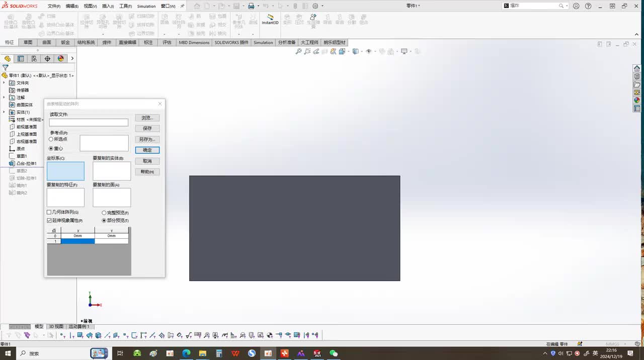
Task: Click the 要复制的实体 selection box
Action: (112, 171)
